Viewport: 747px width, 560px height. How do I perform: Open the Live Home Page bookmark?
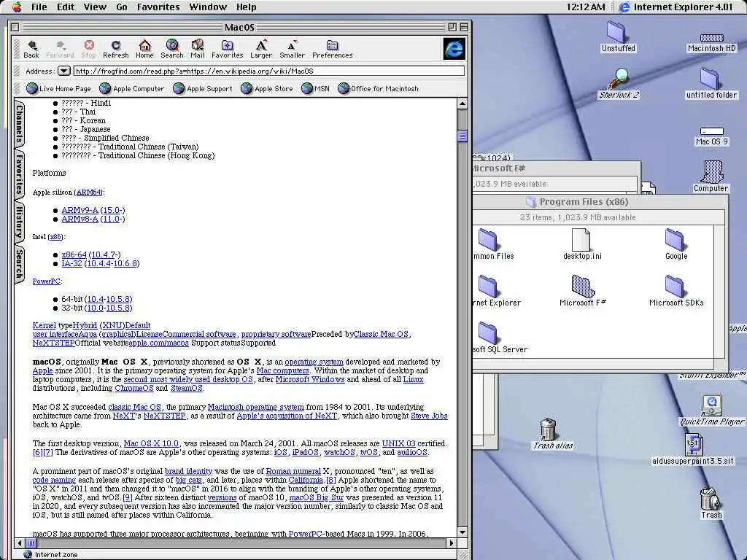58,88
